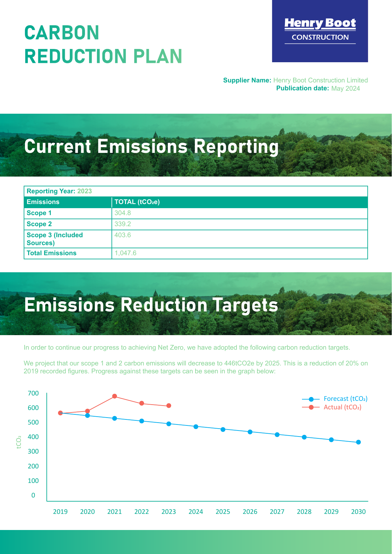Click the paragraph mentioning 446tCO2e by 2025
The height and width of the screenshot is (554, 392).
pos(196,367)
